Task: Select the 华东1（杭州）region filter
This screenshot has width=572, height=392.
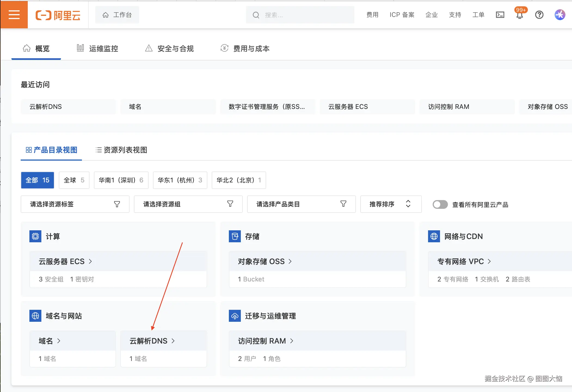Action: [180, 180]
